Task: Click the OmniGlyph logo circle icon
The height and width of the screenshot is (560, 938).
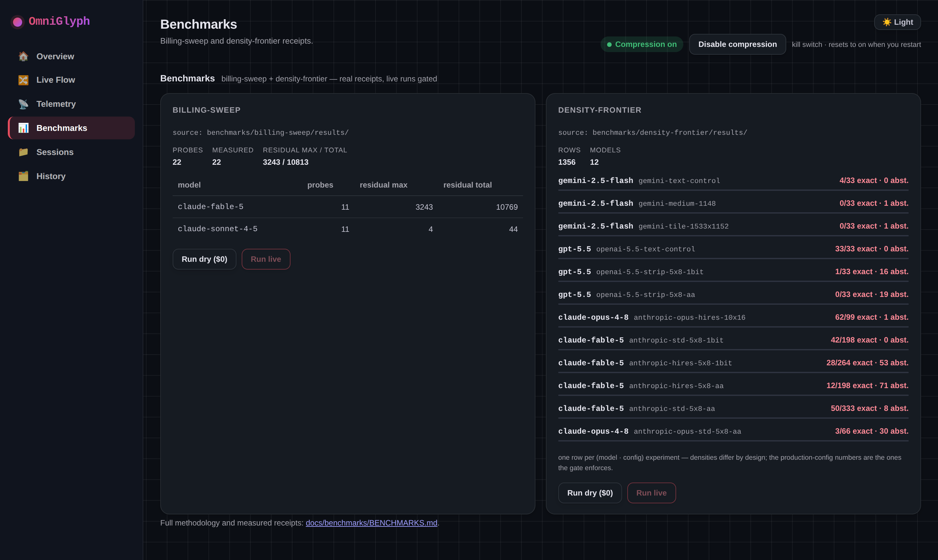Action: coord(17,22)
